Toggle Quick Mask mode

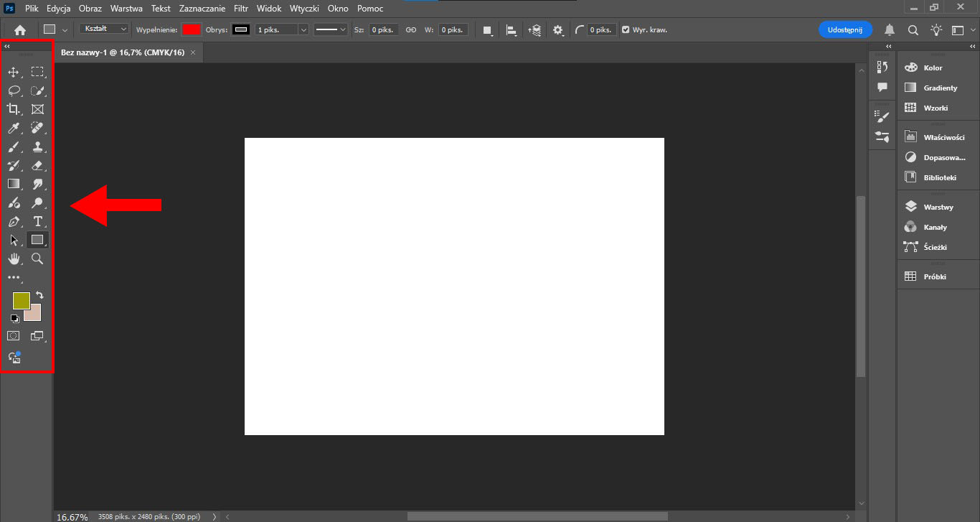(14, 335)
